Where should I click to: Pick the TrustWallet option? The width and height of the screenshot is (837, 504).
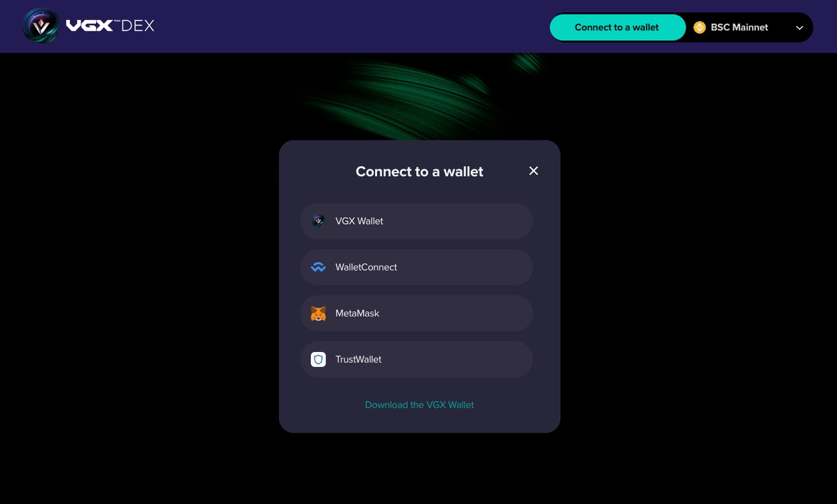pyautogui.click(x=417, y=360)
